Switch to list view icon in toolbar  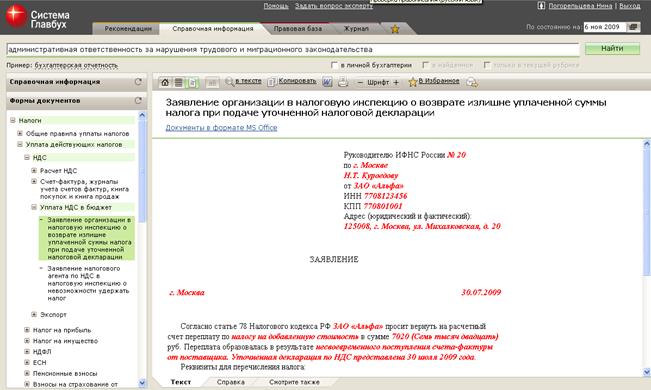[179, 83]
